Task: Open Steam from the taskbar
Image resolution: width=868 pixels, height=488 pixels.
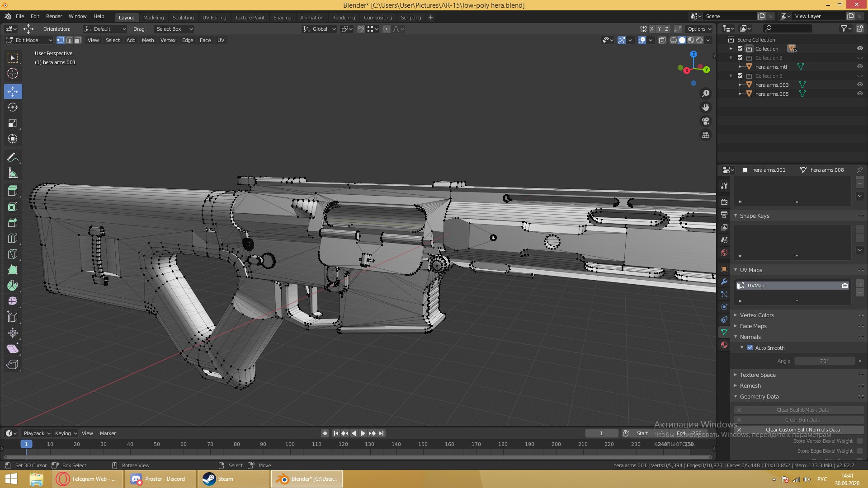Action: (x=234, y=479)
